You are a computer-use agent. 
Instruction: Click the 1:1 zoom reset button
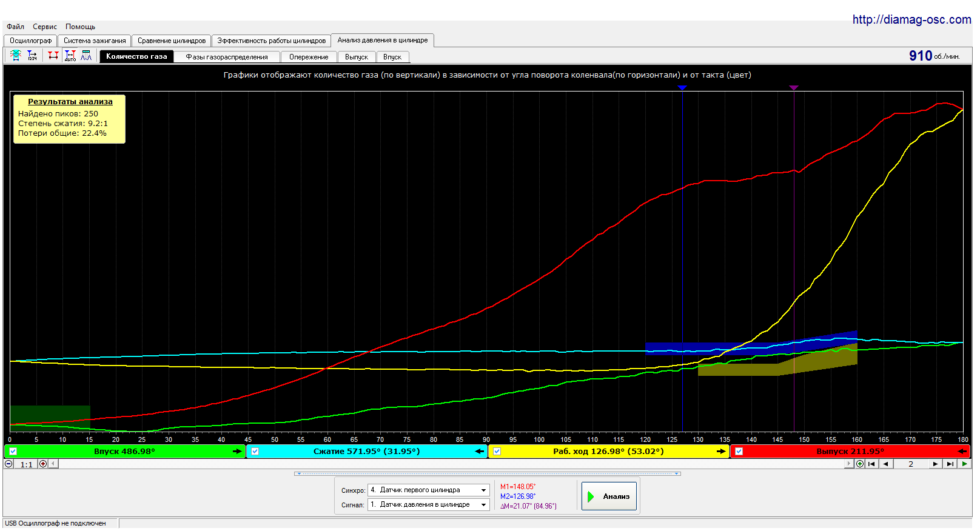26,464
